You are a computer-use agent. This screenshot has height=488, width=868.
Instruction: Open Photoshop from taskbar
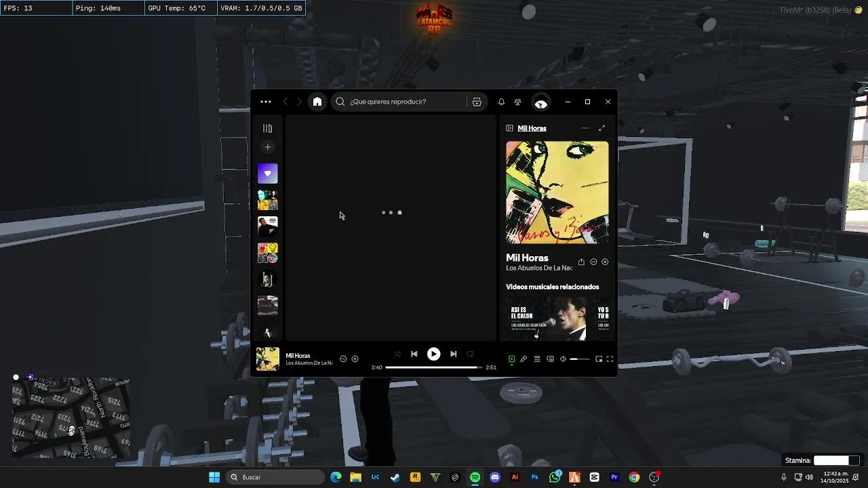535,477
